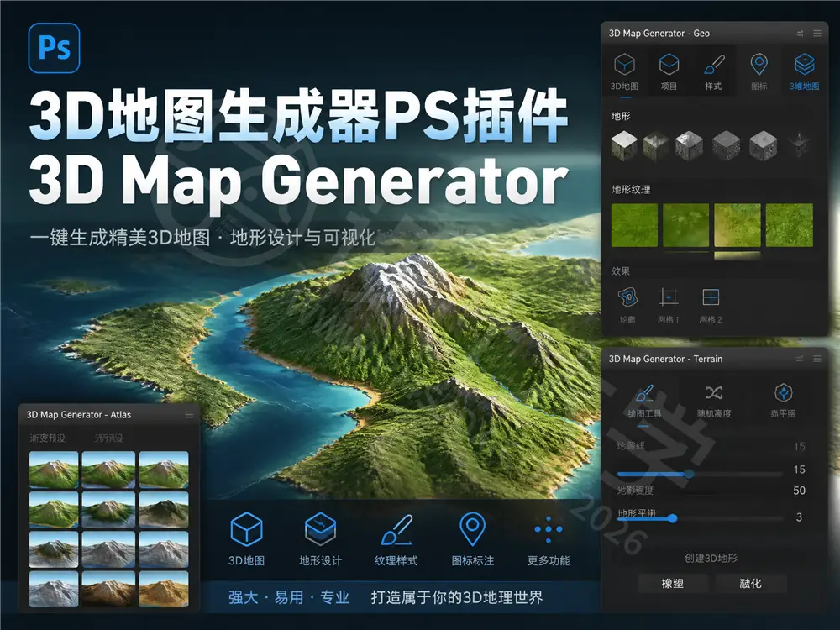Select the golden desert mountain preset in Atlas
The image size is (840, 630).
click(164, 589)
